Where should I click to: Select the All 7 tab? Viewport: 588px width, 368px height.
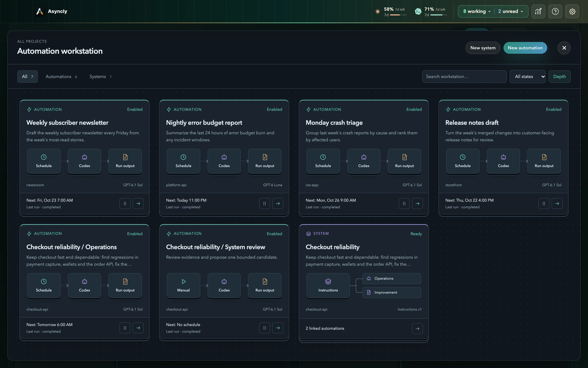(27, 77)
